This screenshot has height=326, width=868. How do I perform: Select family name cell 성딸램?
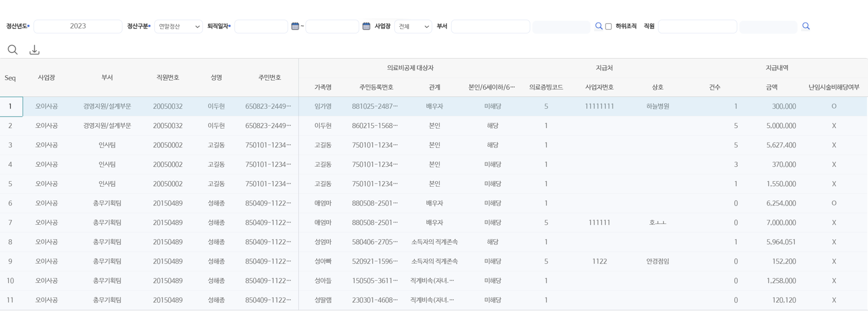pyautogui.click(x=323, y=300)
